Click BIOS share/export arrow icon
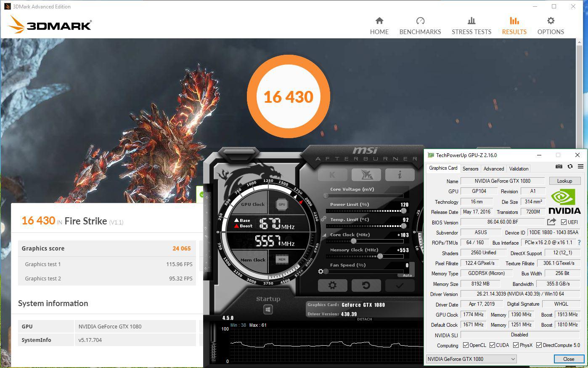588x368 pixels. pos(551,222)
